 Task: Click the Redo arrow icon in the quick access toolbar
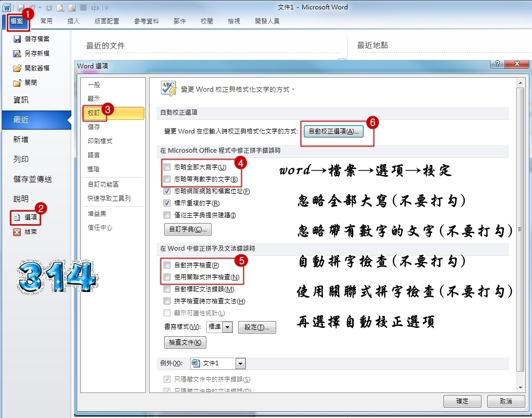coord(49,7)
